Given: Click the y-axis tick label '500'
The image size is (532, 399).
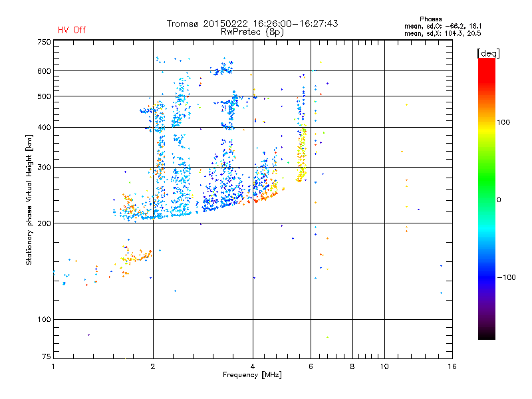Looking at the screenshot, I should [44, 96].
